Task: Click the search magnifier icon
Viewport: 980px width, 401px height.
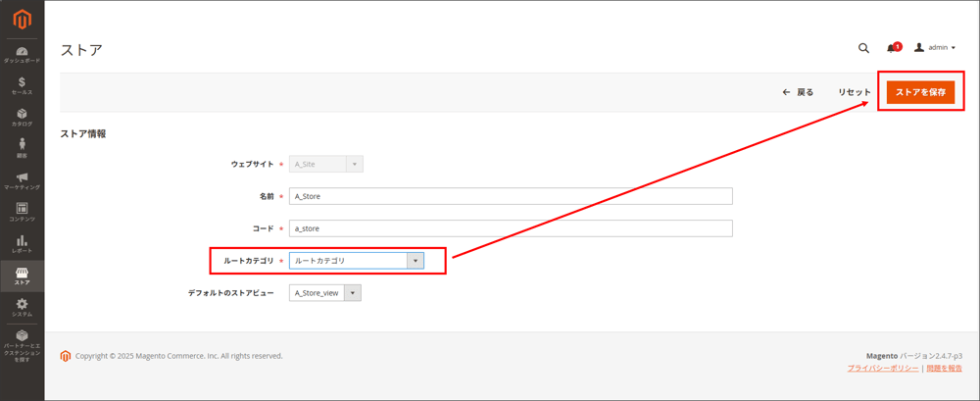Action: [x=863, y=47]
